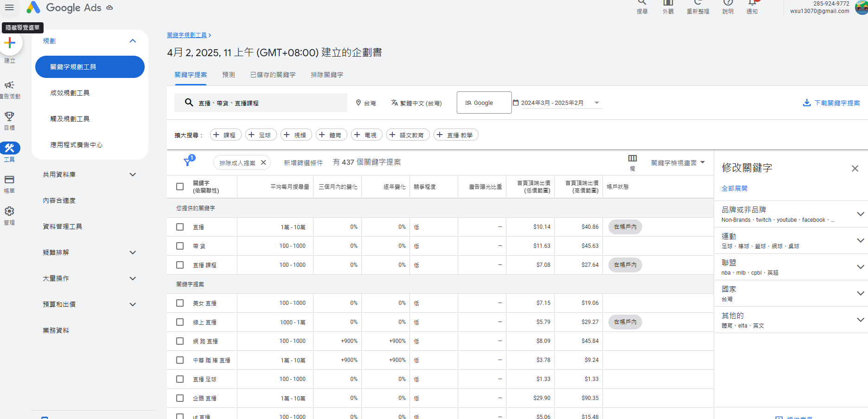
Task: Click the keyword search input field
Action: [269, 103]
